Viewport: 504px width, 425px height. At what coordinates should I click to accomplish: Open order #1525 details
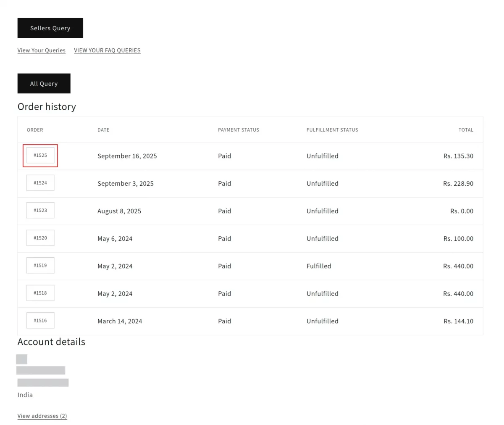pos(40,156)
